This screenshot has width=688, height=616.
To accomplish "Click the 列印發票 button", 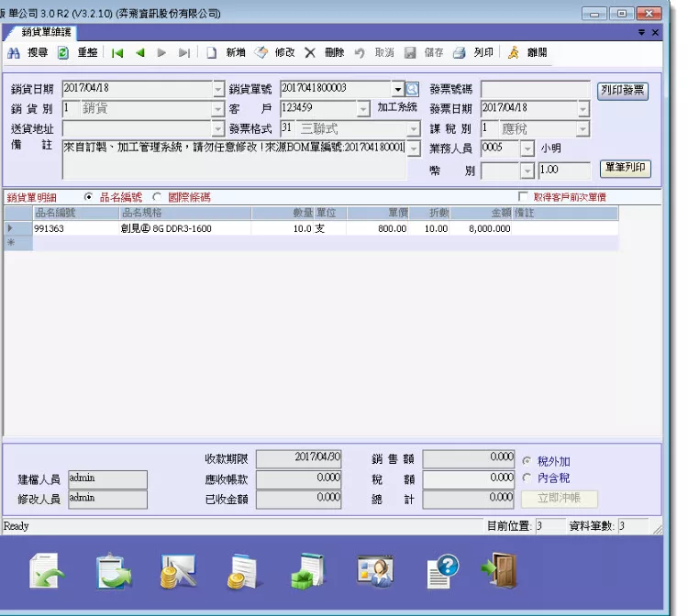I will (624, 91).
